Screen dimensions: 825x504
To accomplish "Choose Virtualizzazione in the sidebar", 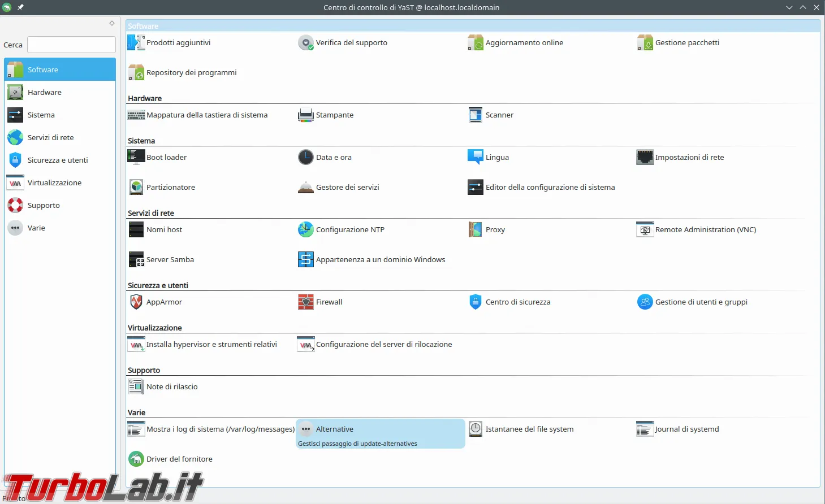I will [x=60, y=183].
